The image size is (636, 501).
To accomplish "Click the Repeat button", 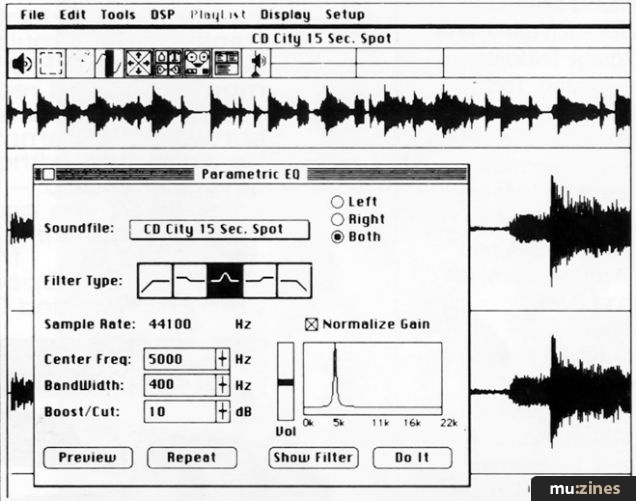I will click(192, 458).
